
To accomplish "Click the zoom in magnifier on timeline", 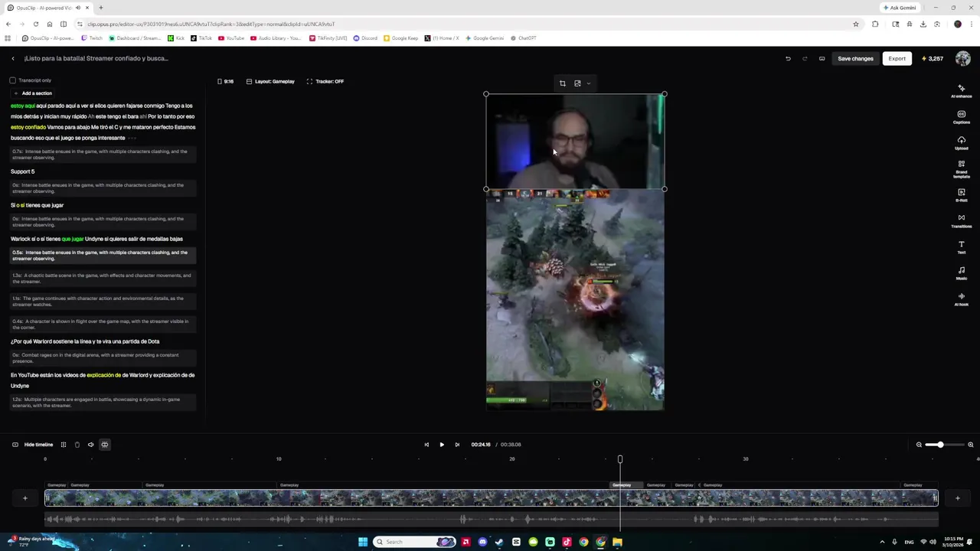I will 970,445.
